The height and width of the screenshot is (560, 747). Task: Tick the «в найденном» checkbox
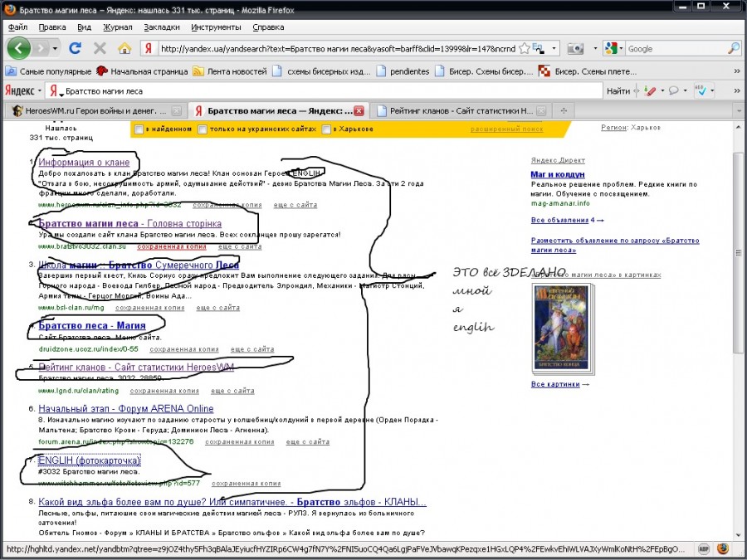139,129
